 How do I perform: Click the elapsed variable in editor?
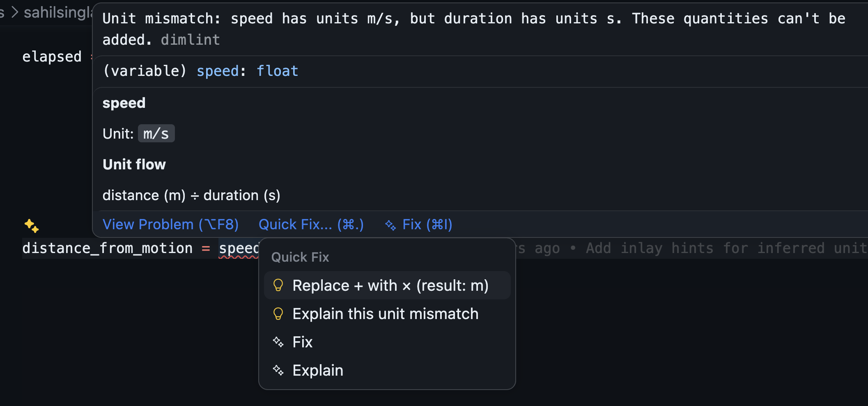(x=52, y=57)
